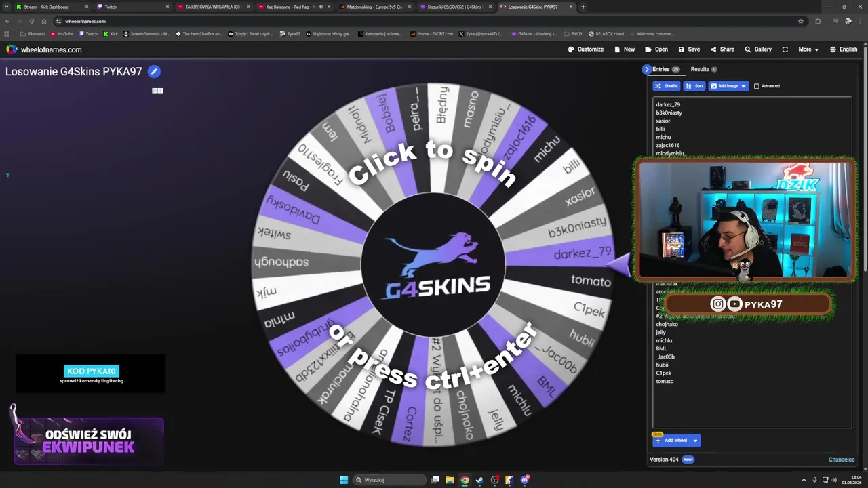868x488 pixels.
Task: Click entry 'tomato' in entries list
Action: coord(665,381)
